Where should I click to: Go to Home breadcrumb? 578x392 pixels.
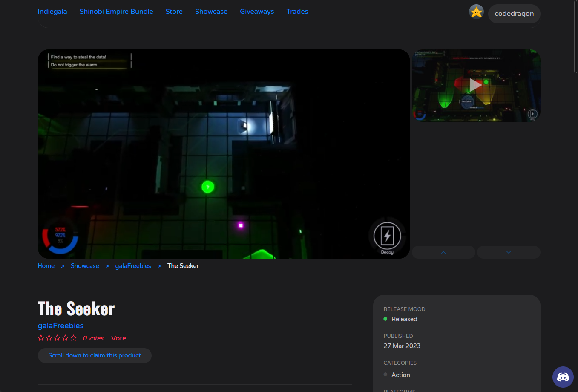46,266
